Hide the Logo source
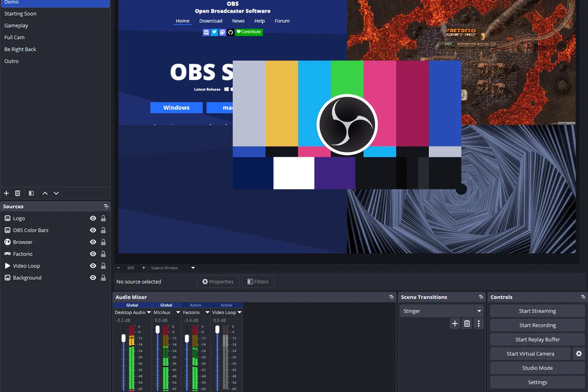Viewport: 588px width, 392px height. 93,218
